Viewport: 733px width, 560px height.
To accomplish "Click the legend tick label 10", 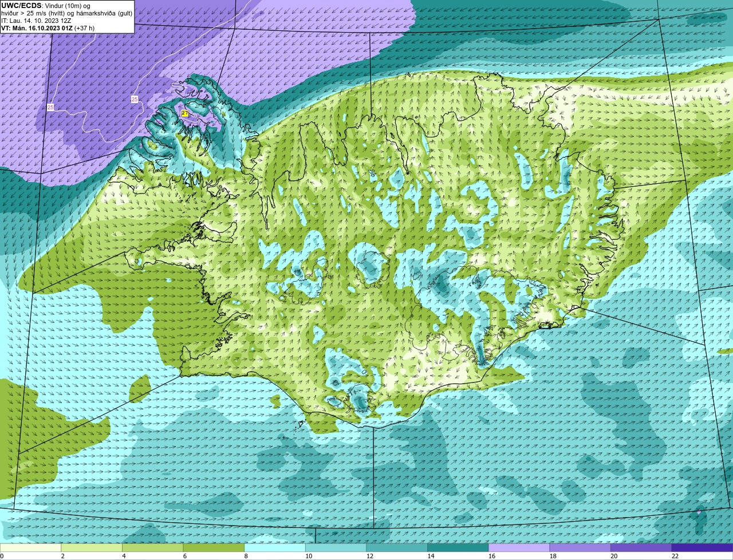I will pos(309,555).
